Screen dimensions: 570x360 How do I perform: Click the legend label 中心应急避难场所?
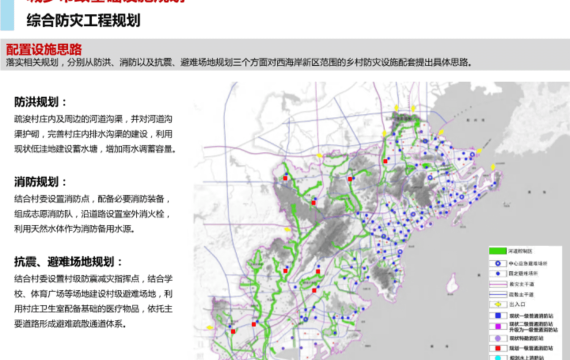pos(528,263)
